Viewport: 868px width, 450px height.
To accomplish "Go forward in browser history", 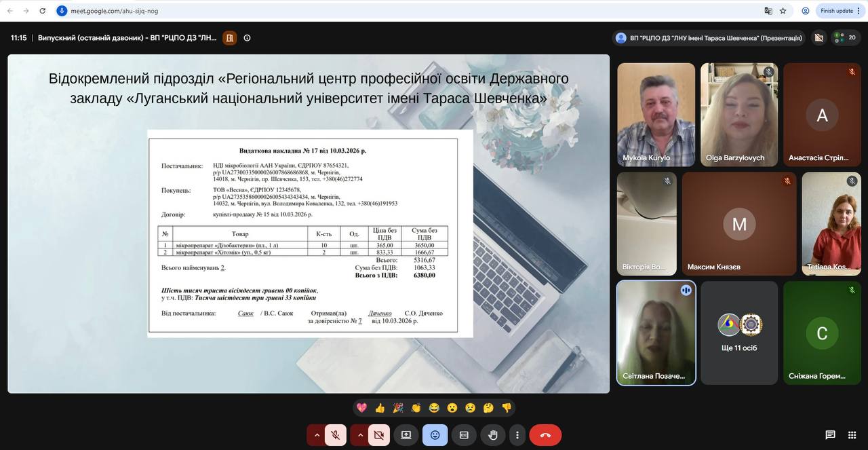I will [26, 11].
